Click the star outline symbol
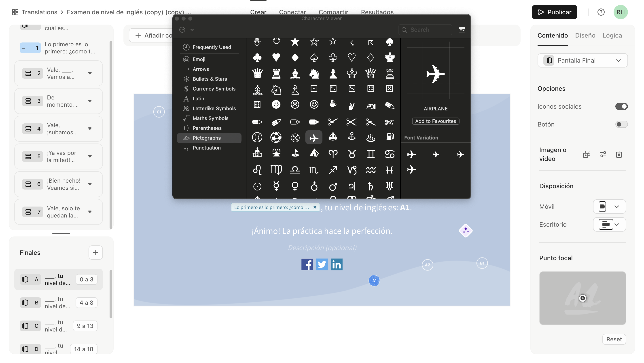 point(333,41)
